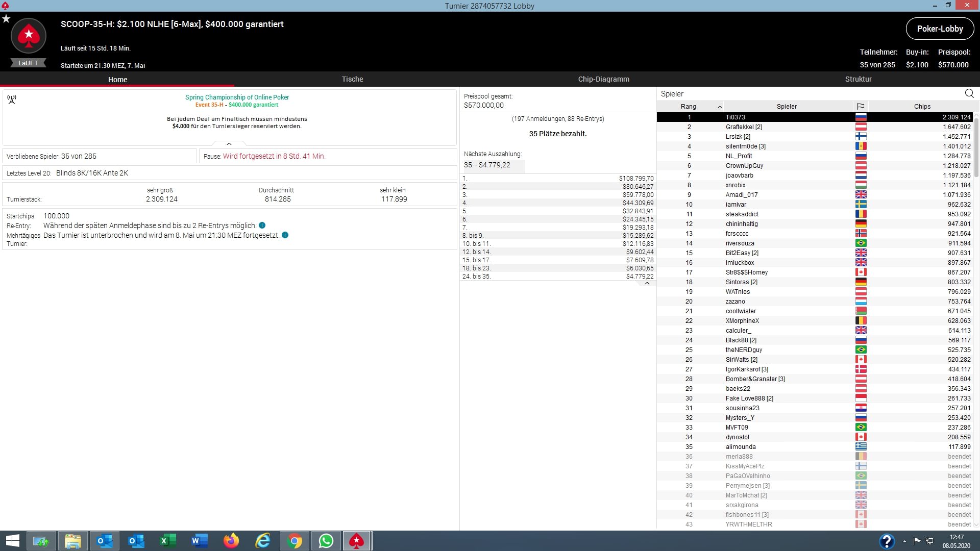Sort the list by Chips header
Image resolution: width=980 pixels, height=551 pixels.
(x=922, y=106)
